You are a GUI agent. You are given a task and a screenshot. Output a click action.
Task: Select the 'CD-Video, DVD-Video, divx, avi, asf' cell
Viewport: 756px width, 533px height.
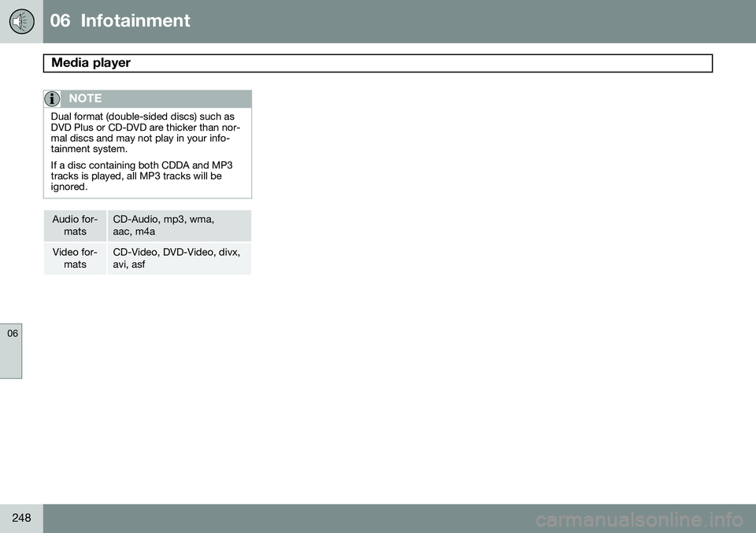coord(180,258)
